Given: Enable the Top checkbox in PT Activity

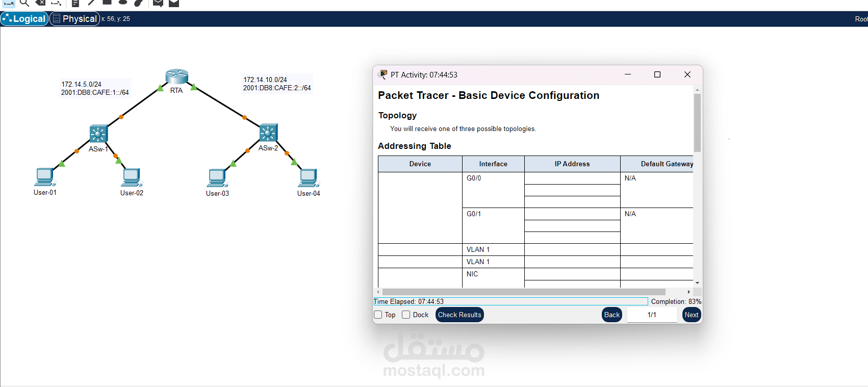Looking at the screenshot, I should [378, 315].
